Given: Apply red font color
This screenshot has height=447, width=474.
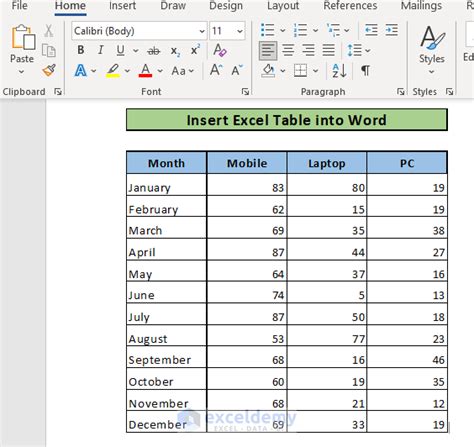Looking at the screenshot, I should pos(145,71).
